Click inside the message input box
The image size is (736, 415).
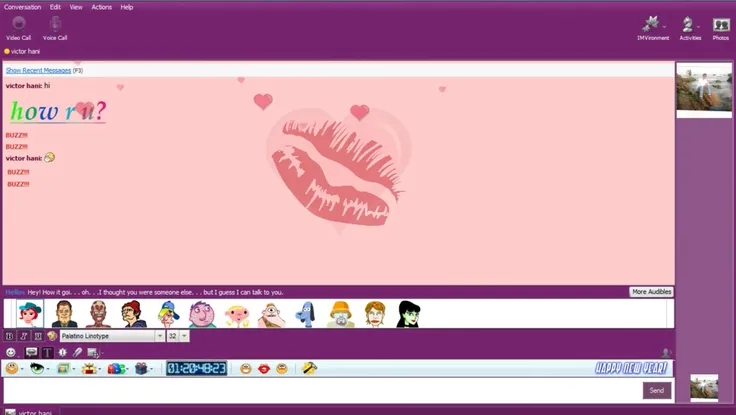tap(323, 390)
